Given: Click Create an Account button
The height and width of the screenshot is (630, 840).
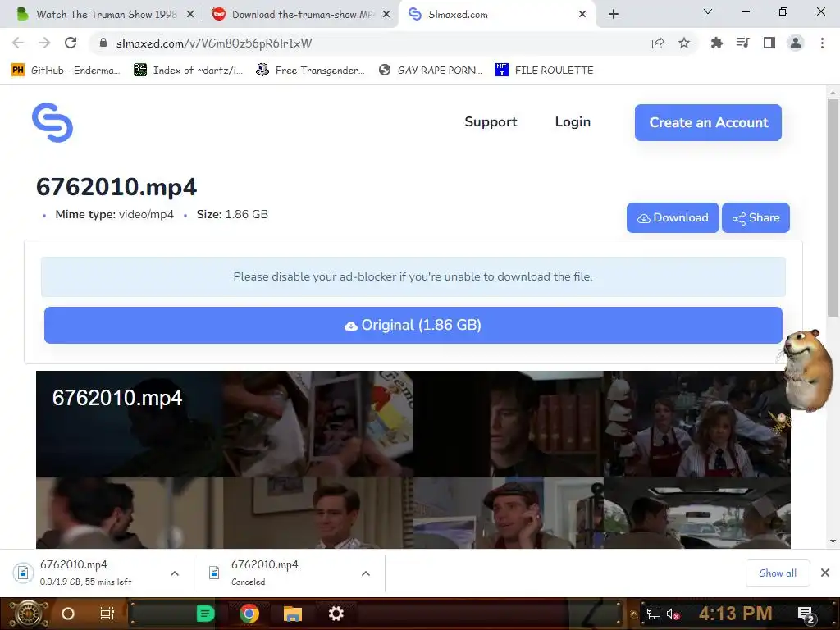Looking at the screenshot, I should [708, 123].
